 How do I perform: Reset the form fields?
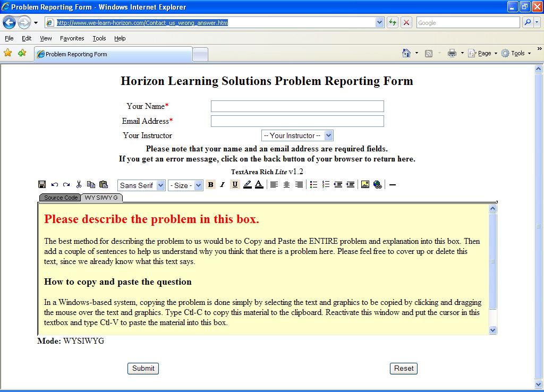coord(404,369)
